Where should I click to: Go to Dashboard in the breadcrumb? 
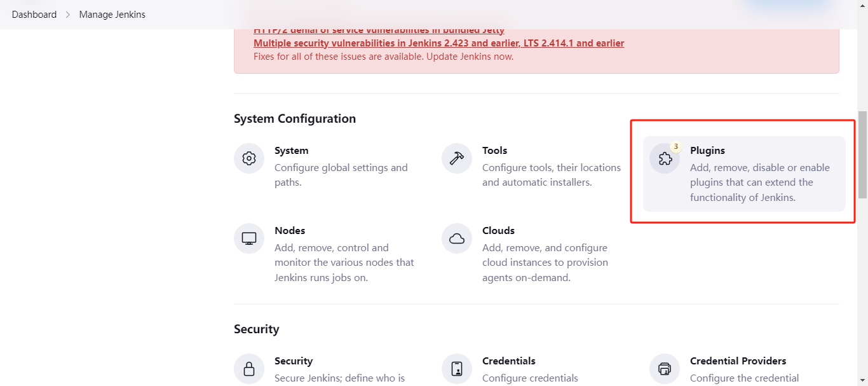tap(34, 15)
